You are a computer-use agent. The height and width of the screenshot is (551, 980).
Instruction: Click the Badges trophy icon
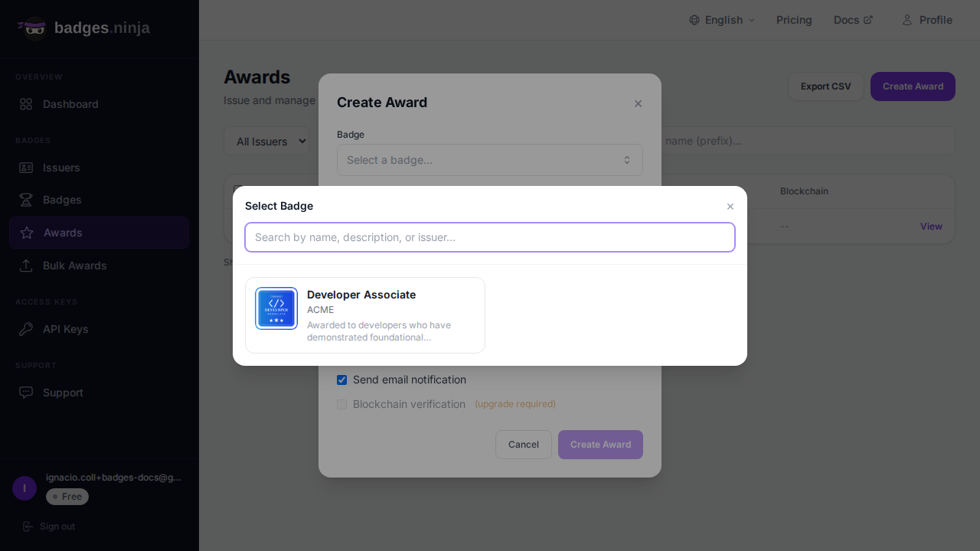coord(26,200)
